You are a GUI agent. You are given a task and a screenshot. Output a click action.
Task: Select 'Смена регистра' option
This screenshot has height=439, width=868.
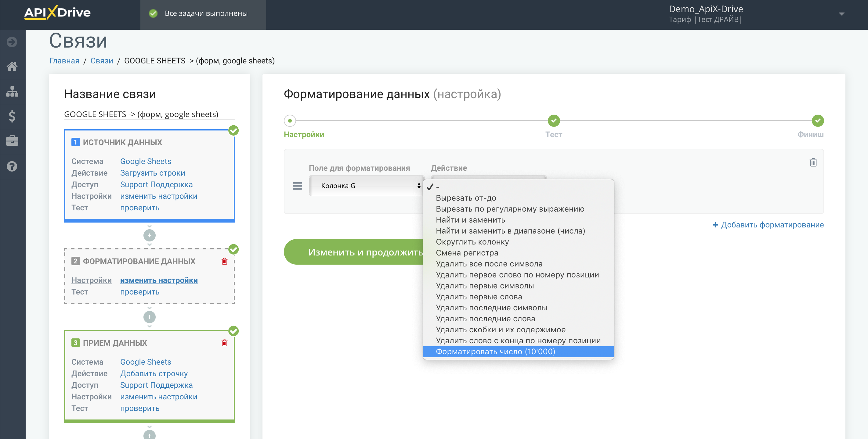[x=518, y=253]
